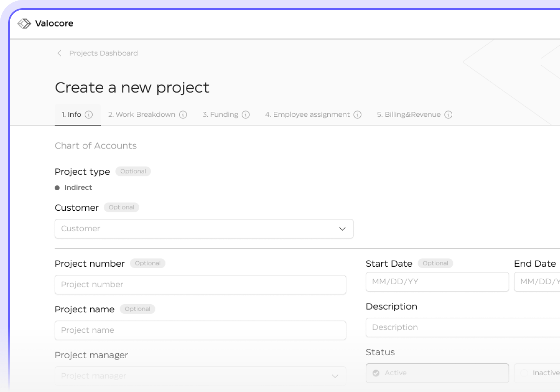This screenshot has width=560, height=392.
Task: Click info icon next to Billing&Revenue
Action: pos(448,115)
